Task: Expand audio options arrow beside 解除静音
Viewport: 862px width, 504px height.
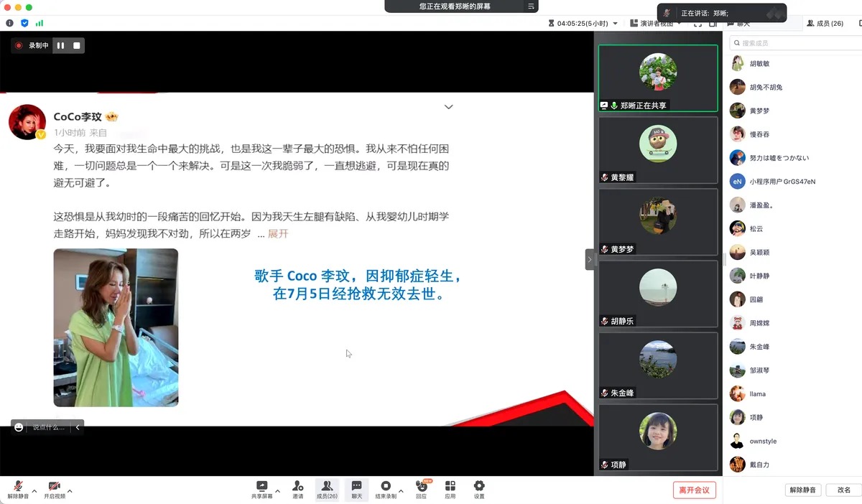Action: (x=34, y=492)
